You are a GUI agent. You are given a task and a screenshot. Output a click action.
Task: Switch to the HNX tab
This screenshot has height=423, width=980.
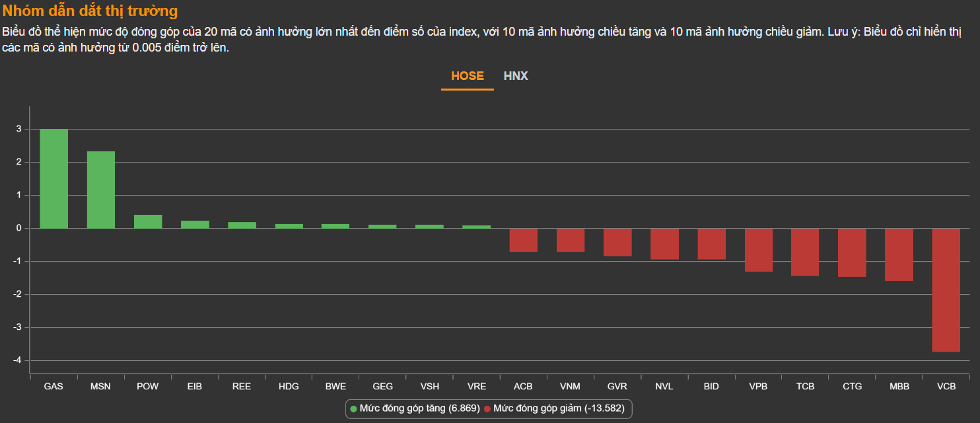[x=516, y=76]
